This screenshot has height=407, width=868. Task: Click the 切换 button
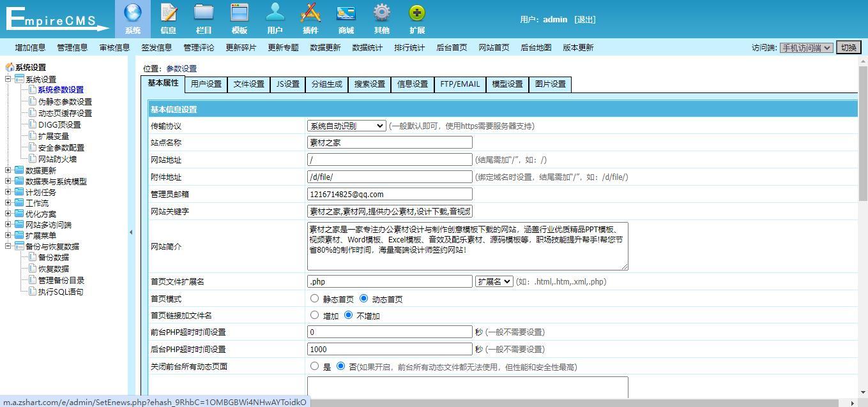pos(848,47)
